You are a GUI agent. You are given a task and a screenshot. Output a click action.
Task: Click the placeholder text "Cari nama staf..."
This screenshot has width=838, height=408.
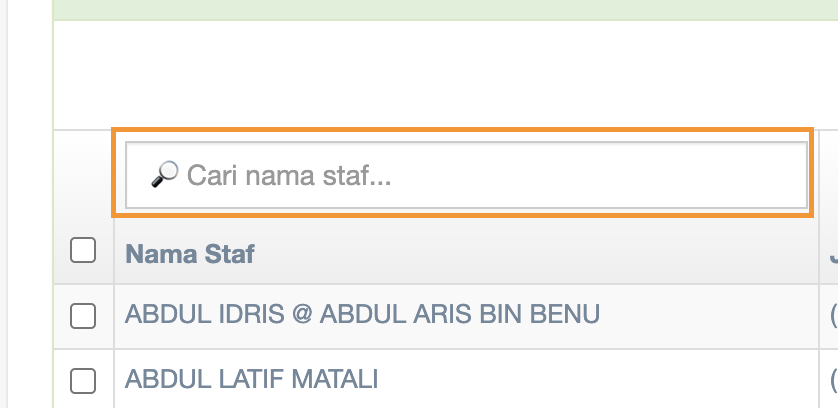[289, 177]
